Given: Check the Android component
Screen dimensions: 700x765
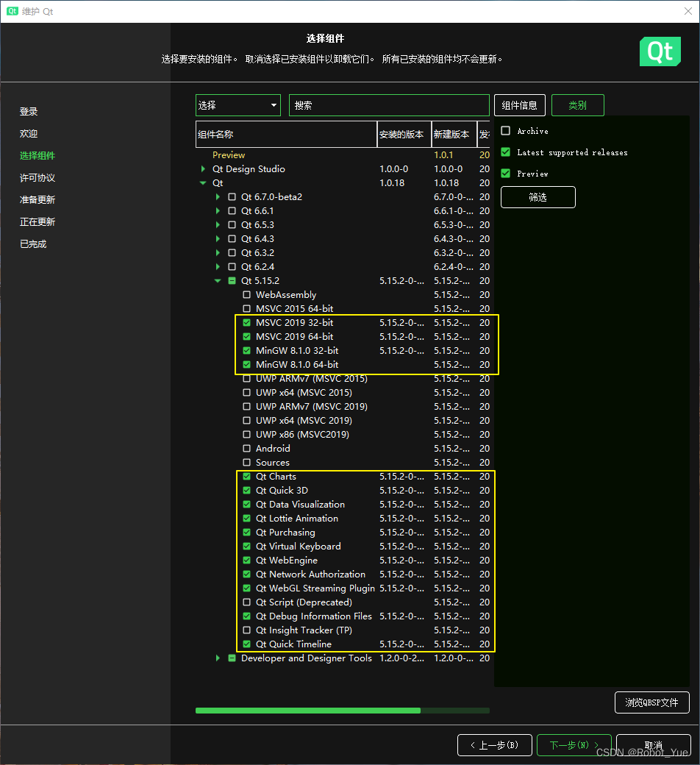Looking at the screenshot, I should 247,449.
